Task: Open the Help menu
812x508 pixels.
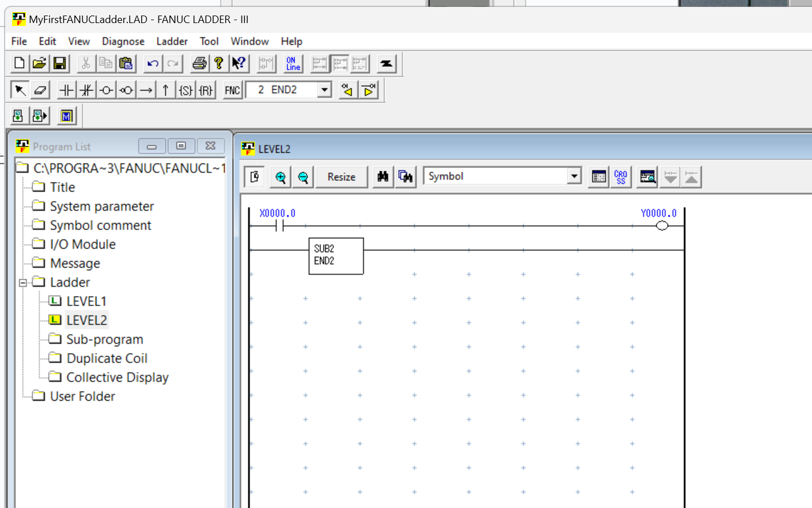Action: point(292,41)
